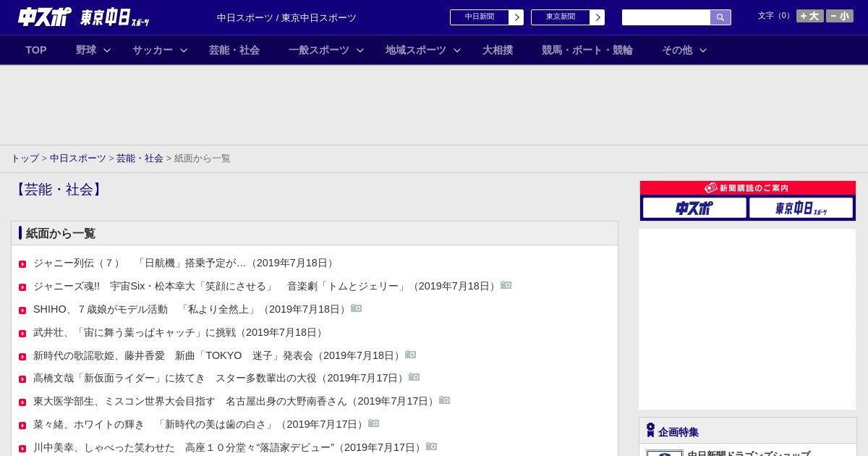
Task: Click camera icon beside 川中美幸 article
Action: point(432,447)
